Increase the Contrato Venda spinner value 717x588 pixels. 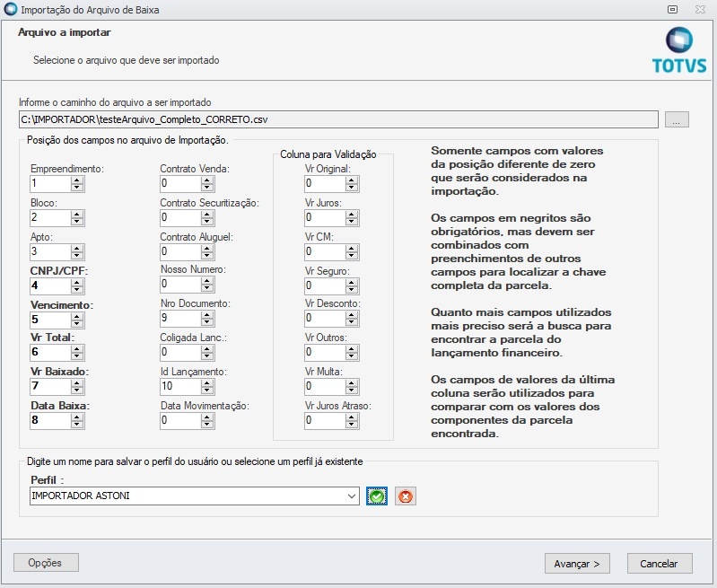pos(207,180)
